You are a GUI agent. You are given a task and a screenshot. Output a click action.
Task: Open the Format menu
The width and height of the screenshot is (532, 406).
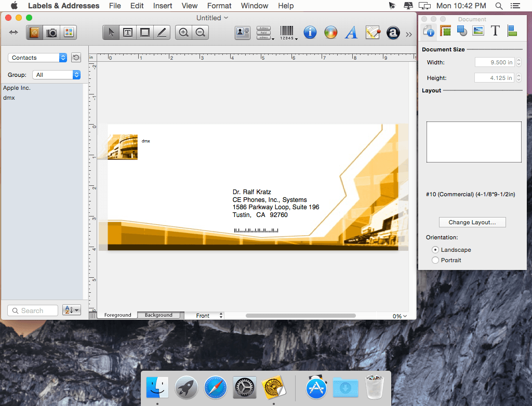tap(219, 6)
